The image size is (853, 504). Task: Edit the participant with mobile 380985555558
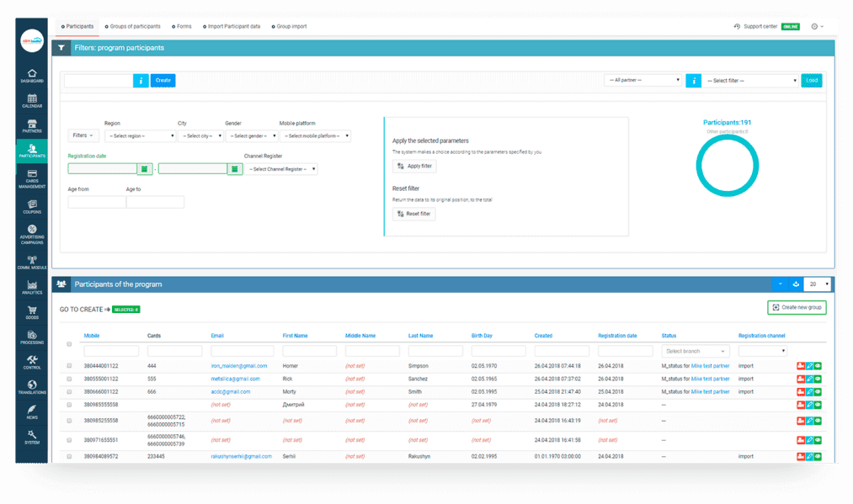[809, 405]
